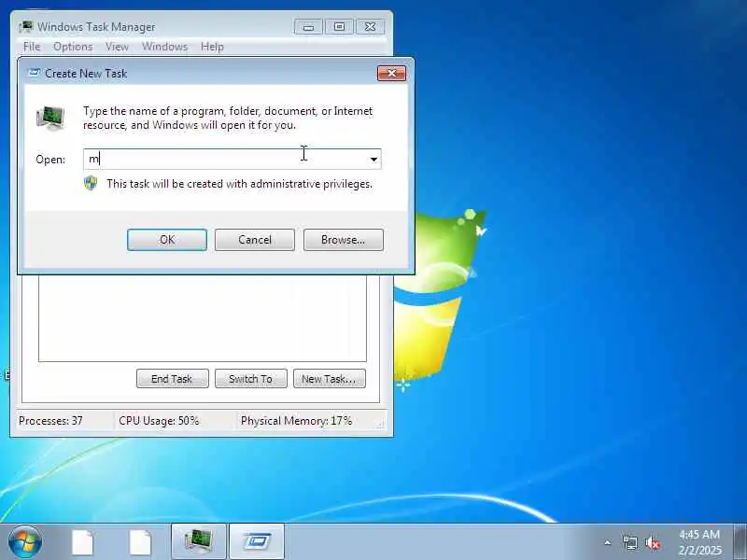The image size is (747, 560).
Task: Select Task Manager taskbar button
Action: 199,542
